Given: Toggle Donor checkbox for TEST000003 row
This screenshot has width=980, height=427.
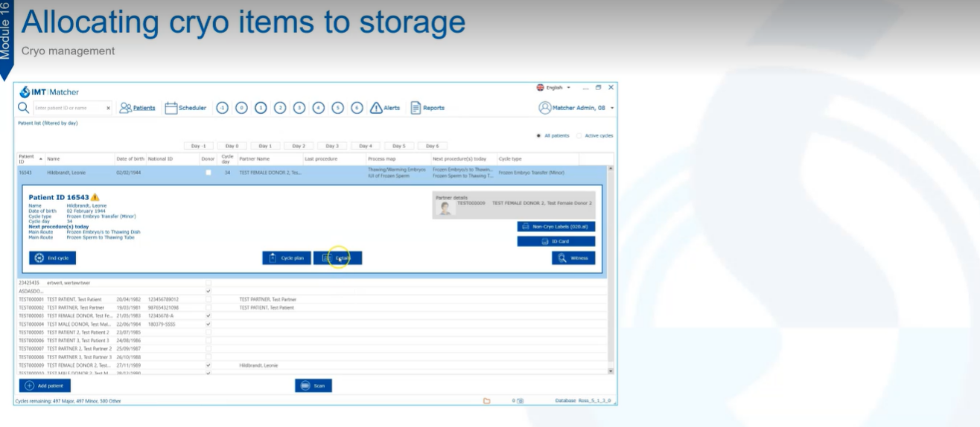Looking at the screenshot, I should tap(209, 315).
